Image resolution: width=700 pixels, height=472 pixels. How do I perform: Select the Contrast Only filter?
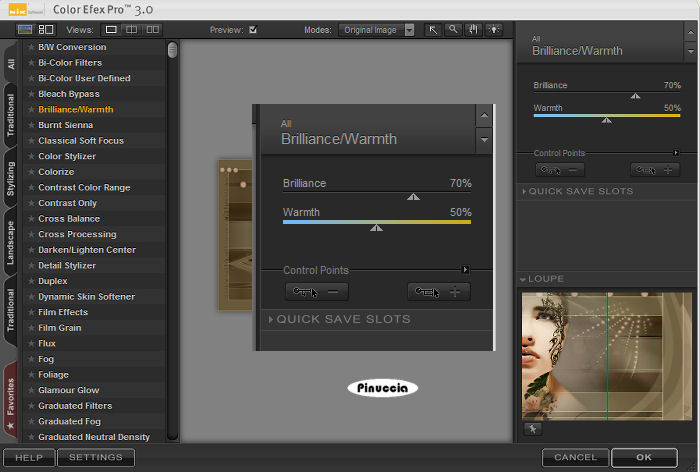(x=67, y=203)
